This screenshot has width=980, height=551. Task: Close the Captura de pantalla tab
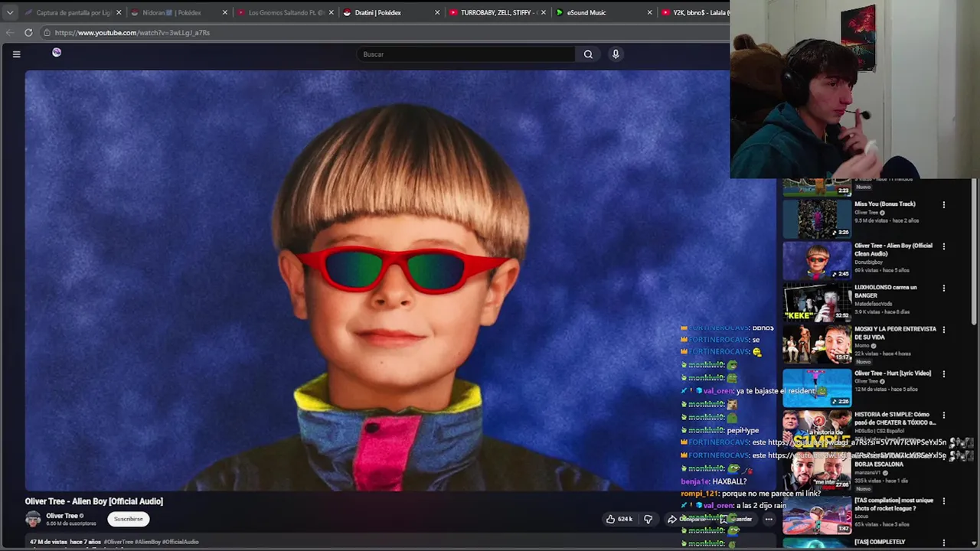(119, 12)
